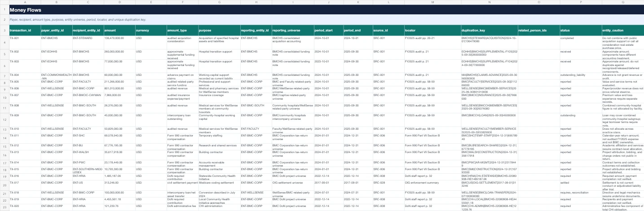The image size is (644, 211).
Task: Select the source_id header cell
Action: [x=388, y=31]
